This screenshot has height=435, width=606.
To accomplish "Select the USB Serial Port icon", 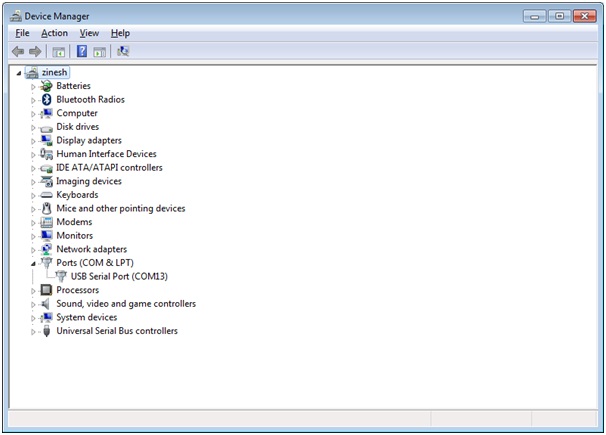I will tap(61, 276).
